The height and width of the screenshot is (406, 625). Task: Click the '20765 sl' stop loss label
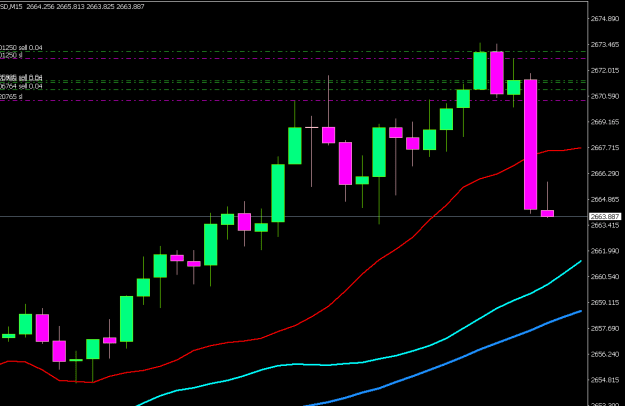click(x=11, y=97)
